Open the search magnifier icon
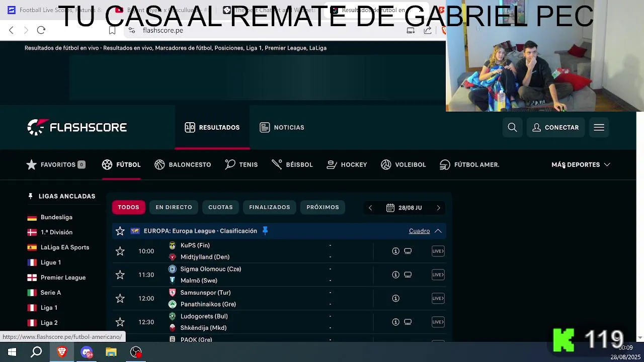This screenshot has width=644, height=362. point(512,128)
